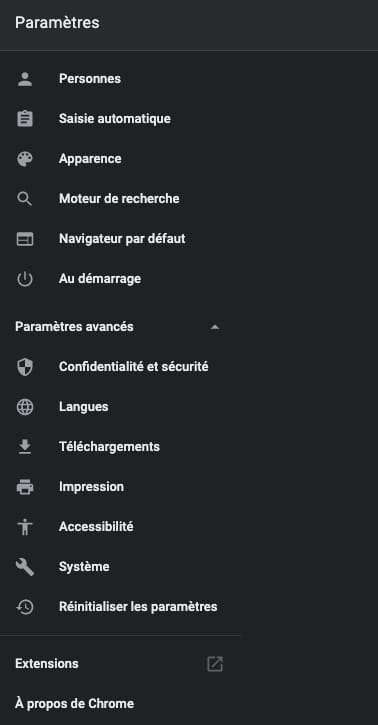Viewport: 378px width, 725px height.
Task: Click the Apparence palette icon
Action: pyautogui.click(x=24, y=159)
